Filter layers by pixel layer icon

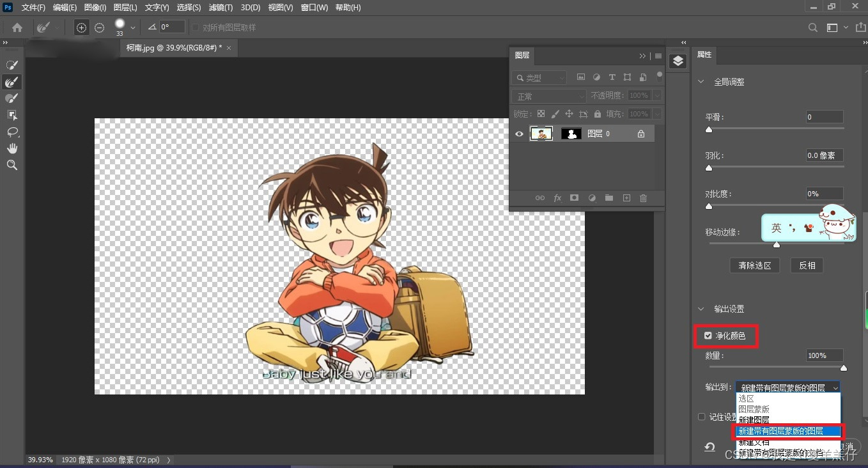pos(580,77)
